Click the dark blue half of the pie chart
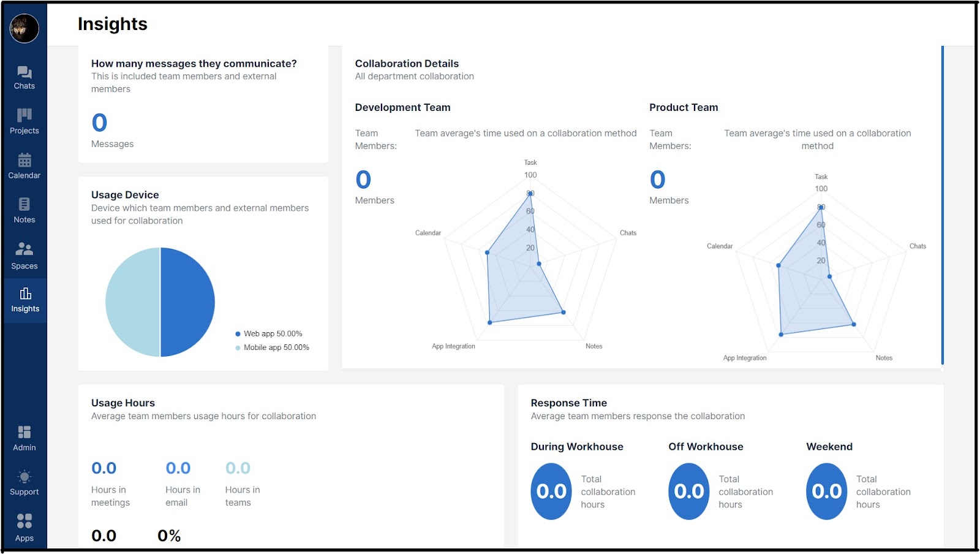The image size is (980, 554). 187,302
